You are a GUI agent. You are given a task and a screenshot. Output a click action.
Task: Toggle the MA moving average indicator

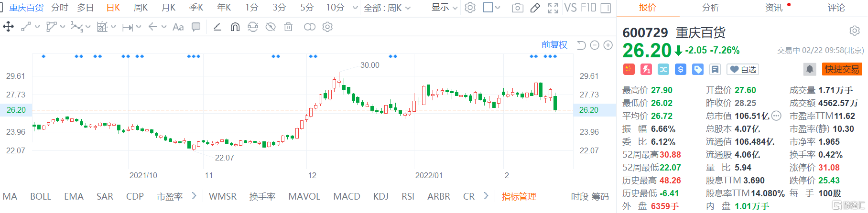10,196
